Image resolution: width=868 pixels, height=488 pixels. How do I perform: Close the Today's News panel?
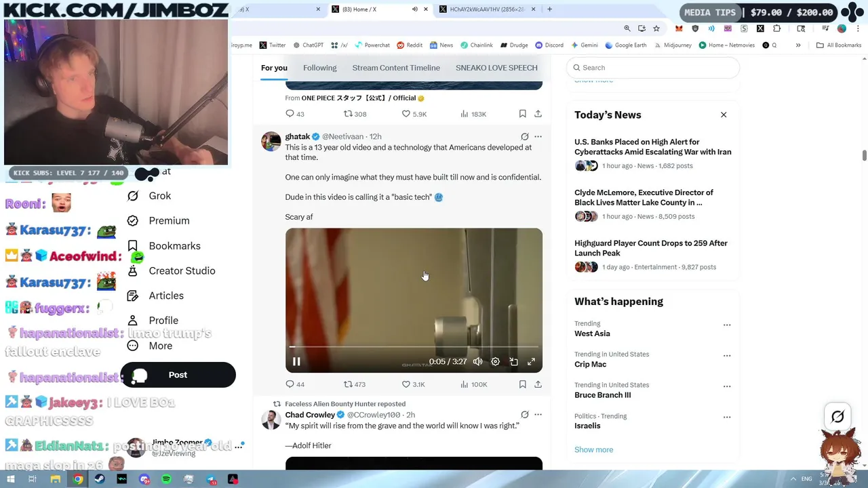(x=724, y=115)
